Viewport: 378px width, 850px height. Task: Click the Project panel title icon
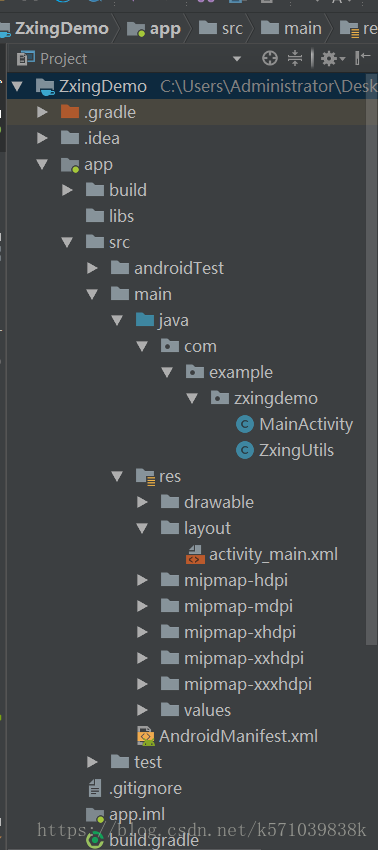point(26,59)
